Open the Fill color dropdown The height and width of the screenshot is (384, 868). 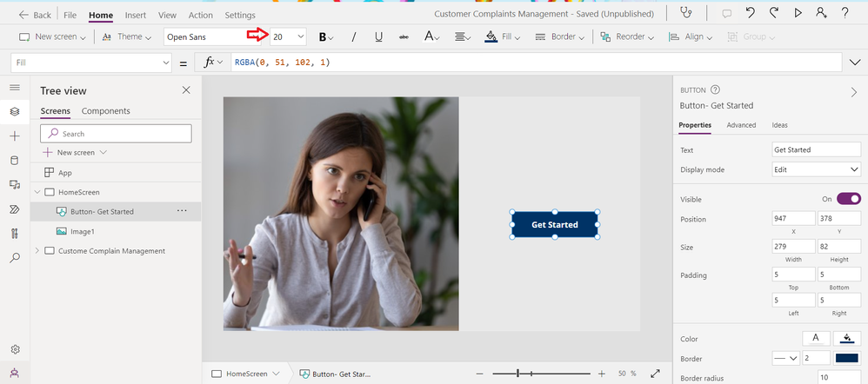pyautogui.click(x=503, y=37)
